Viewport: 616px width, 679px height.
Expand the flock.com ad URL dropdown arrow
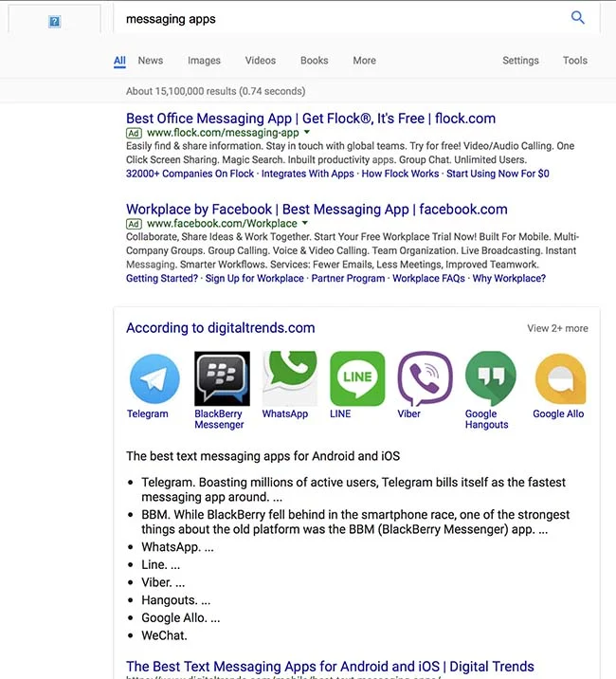pos(307,134)
